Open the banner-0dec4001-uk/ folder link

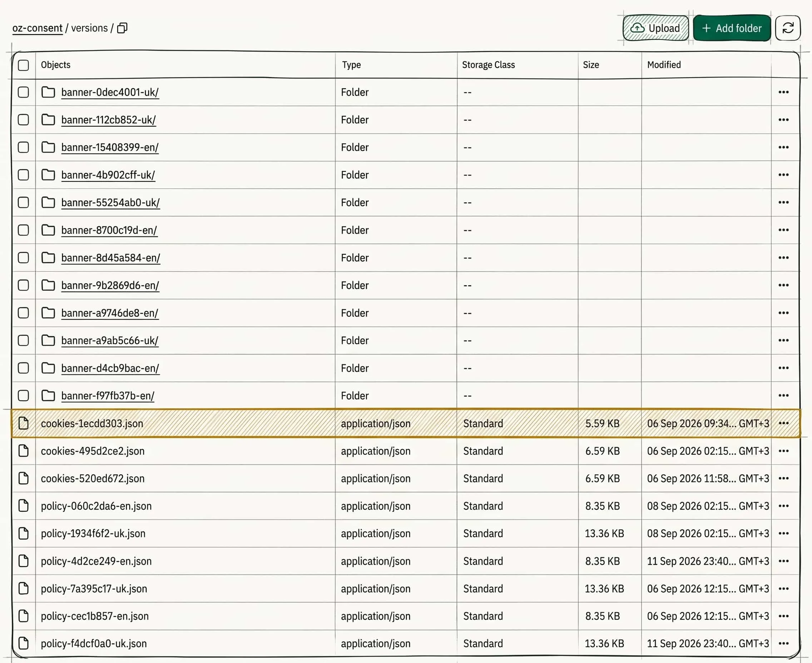click(x=110, y=93)
